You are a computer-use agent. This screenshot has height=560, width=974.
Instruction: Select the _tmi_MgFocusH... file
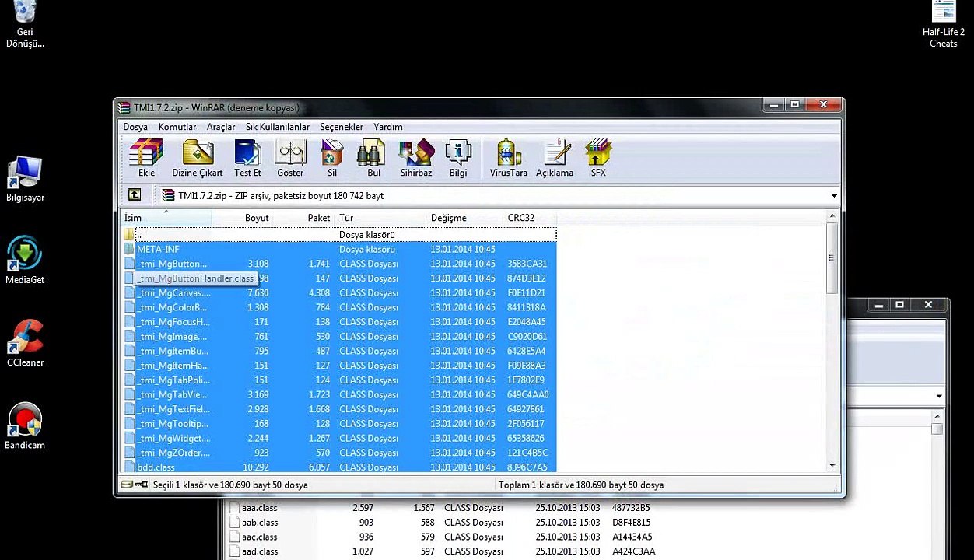(339, 322)
